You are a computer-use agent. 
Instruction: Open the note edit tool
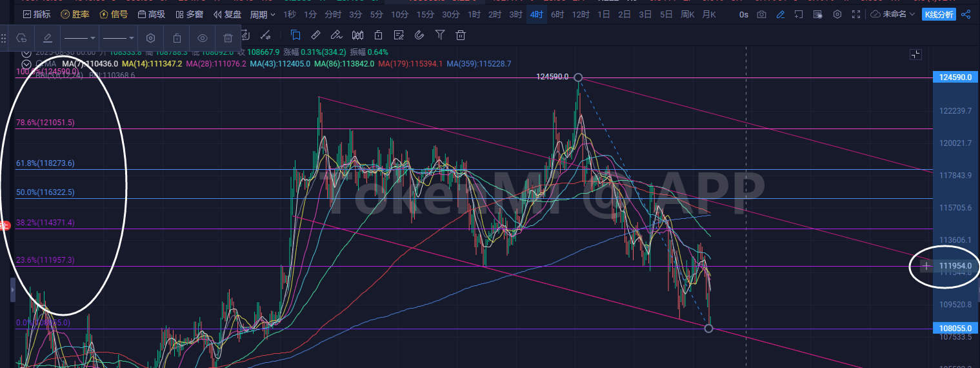coord(399,35)
